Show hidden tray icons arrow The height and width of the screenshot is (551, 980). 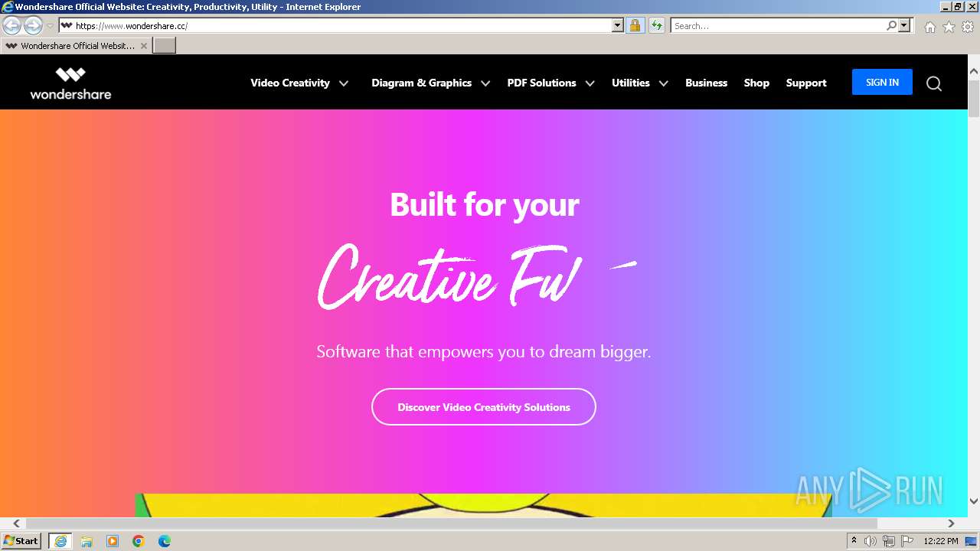click(854, 541)
